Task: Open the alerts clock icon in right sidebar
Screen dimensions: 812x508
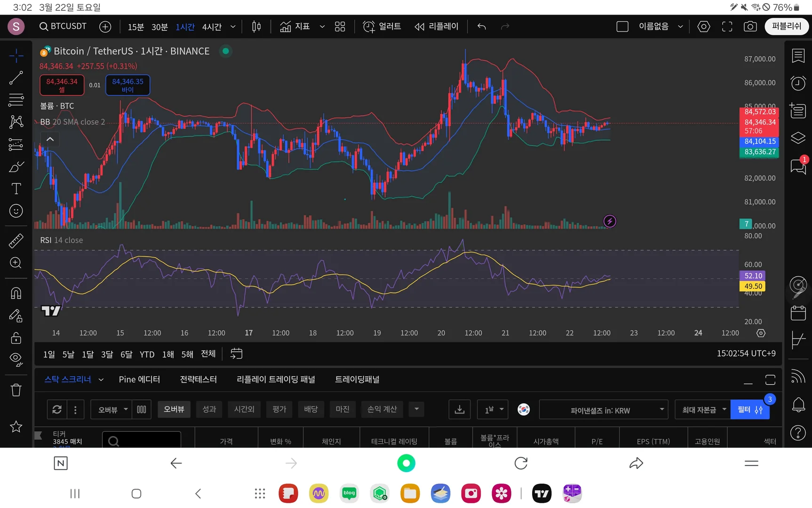Action: [798, 83]
